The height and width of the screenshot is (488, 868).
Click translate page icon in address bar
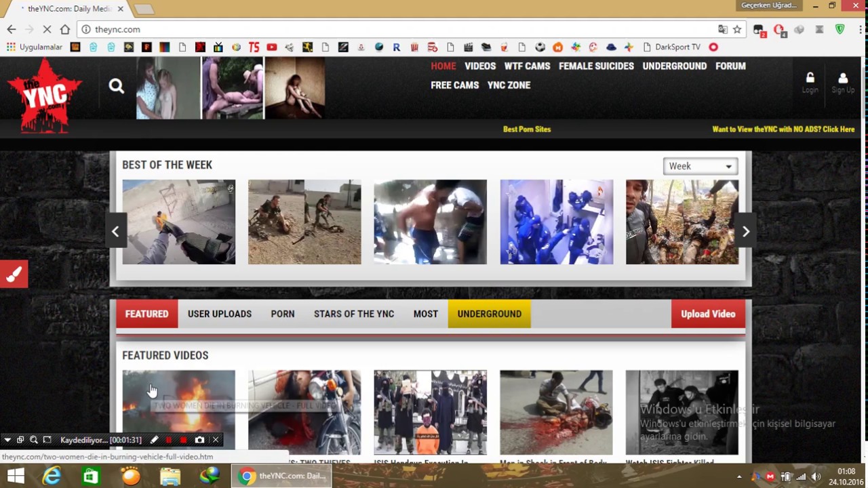723,29
